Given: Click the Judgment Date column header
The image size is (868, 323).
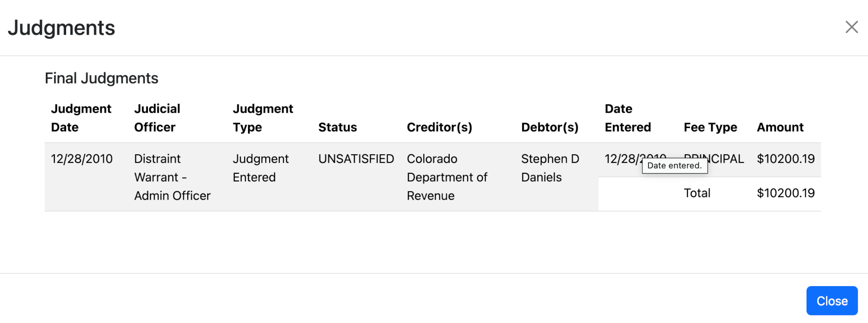Looking at the screenshot, I should (x=81, y=118).
